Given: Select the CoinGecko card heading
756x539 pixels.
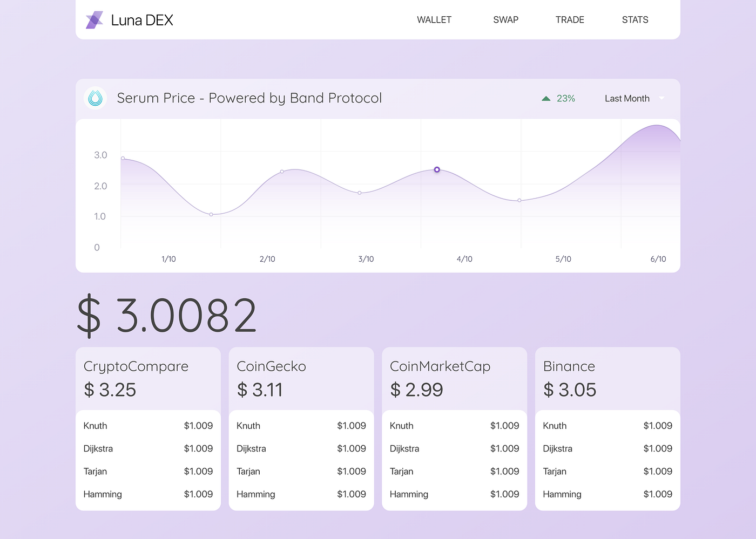Looking at the screenshot, I should coord(271,366).
